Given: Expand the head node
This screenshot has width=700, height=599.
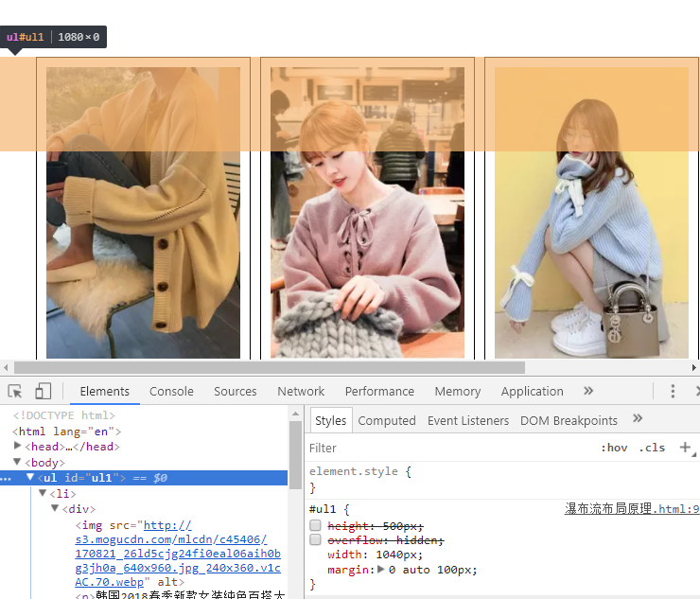Looking at the screenshot, I should click(17, 446).
